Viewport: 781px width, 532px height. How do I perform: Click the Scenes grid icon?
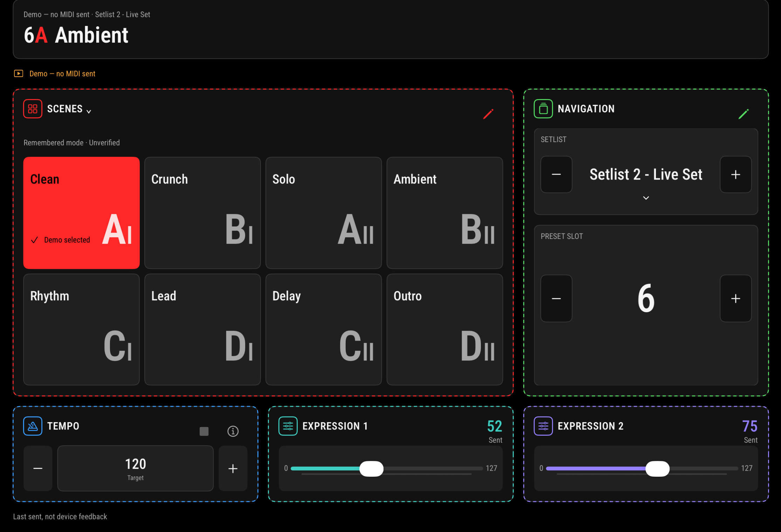[33, 109]
